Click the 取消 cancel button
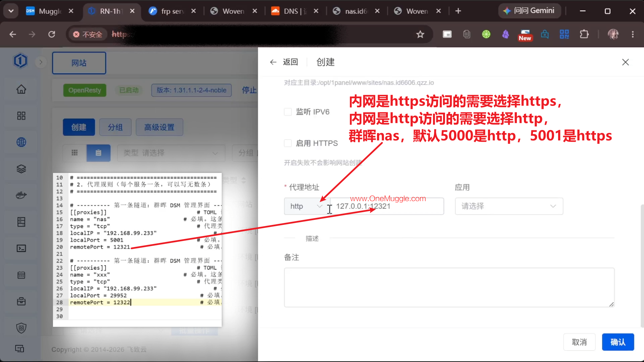This screenshot has width=644, height=362. pyautogui.click(x=579, y=342)
